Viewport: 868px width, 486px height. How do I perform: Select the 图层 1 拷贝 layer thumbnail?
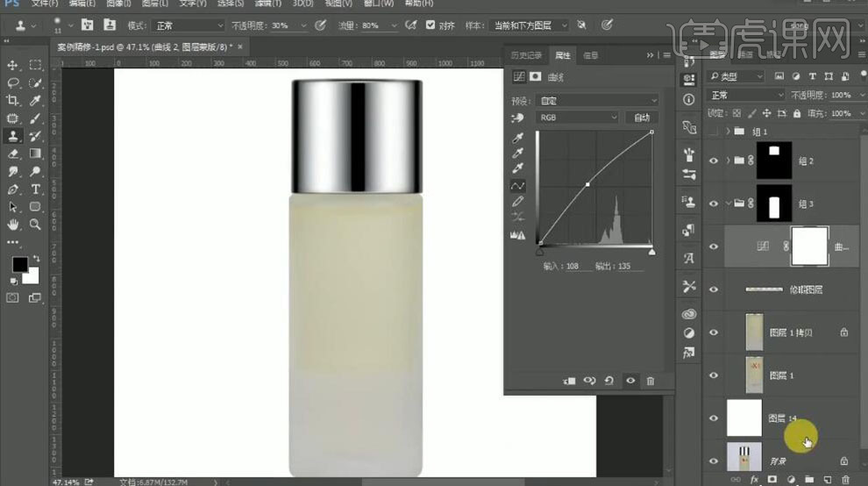click(754, 332)
